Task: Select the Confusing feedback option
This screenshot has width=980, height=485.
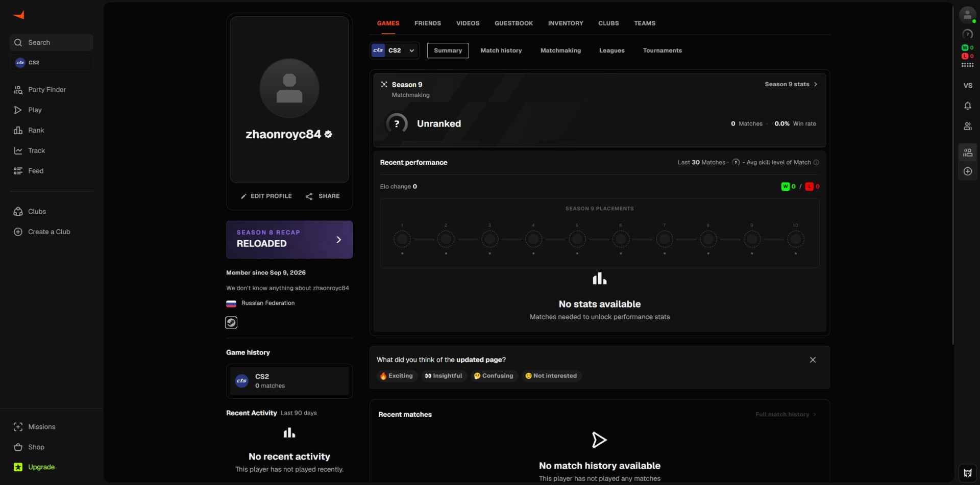Action: pyautogui.click(x=494, y=376)
